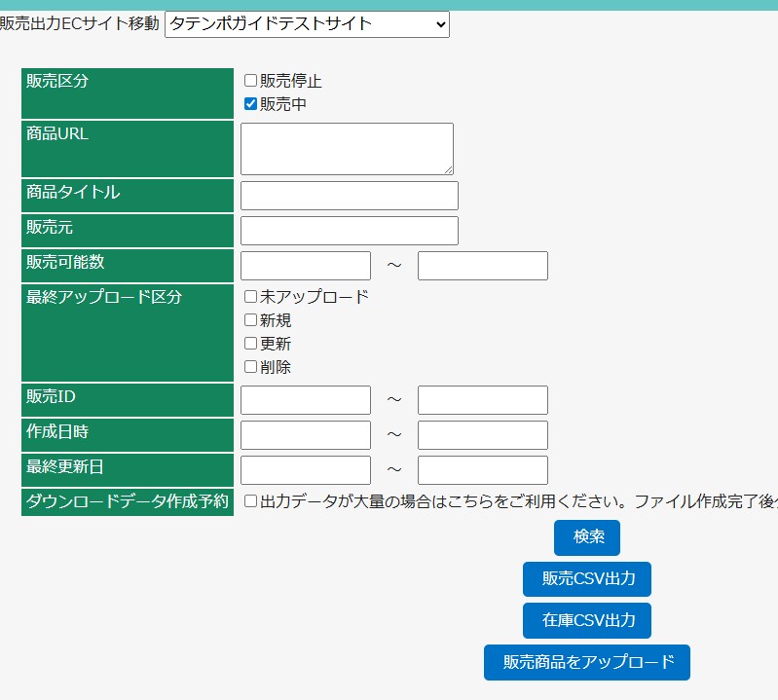Click the 販売可能数 minimum field
The height and width of the screenshot is (700, 778).
coord(305,266)
